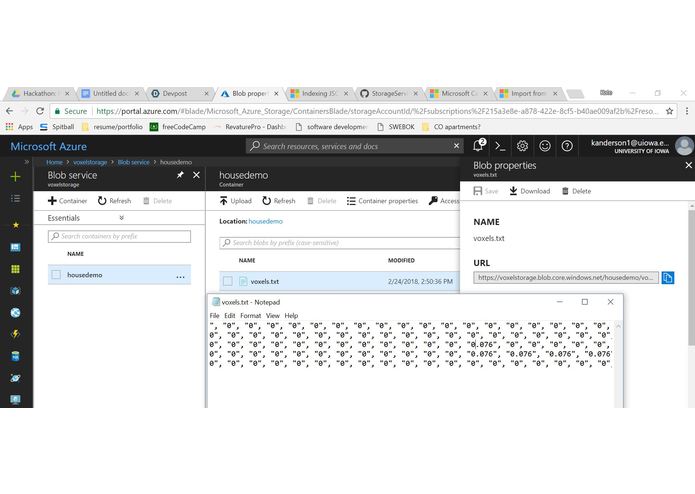695x494 pixels.
Task: Copy the blob URL to clipboard
Action: [x=668, y=278]
